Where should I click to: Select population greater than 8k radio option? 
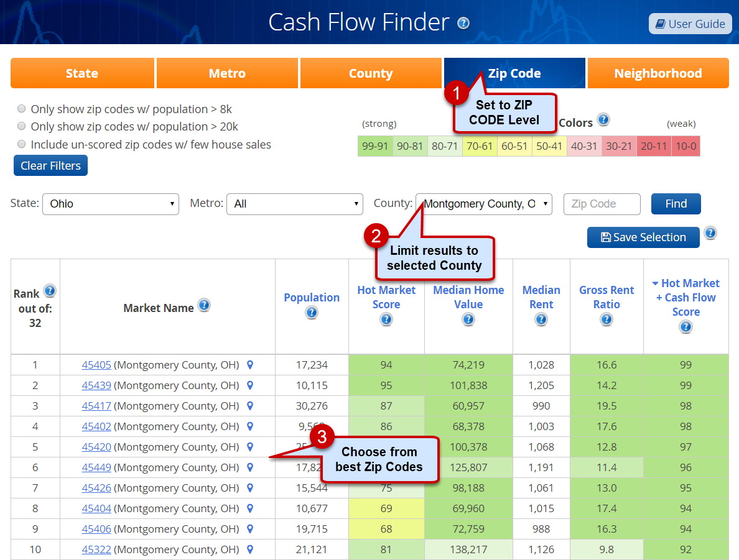pyautogui.click(x=21, y=109)
